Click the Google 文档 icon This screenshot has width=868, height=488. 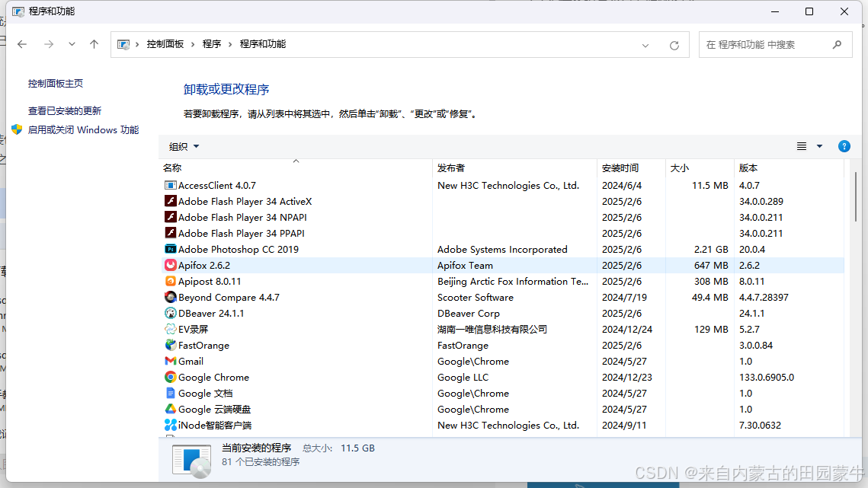(x=171, y=394)
